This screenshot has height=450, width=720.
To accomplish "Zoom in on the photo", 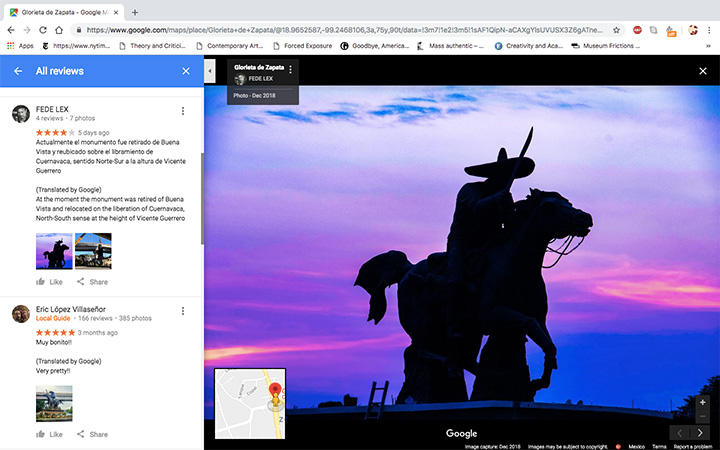I will pyautogui.click(x=703, y=402).
